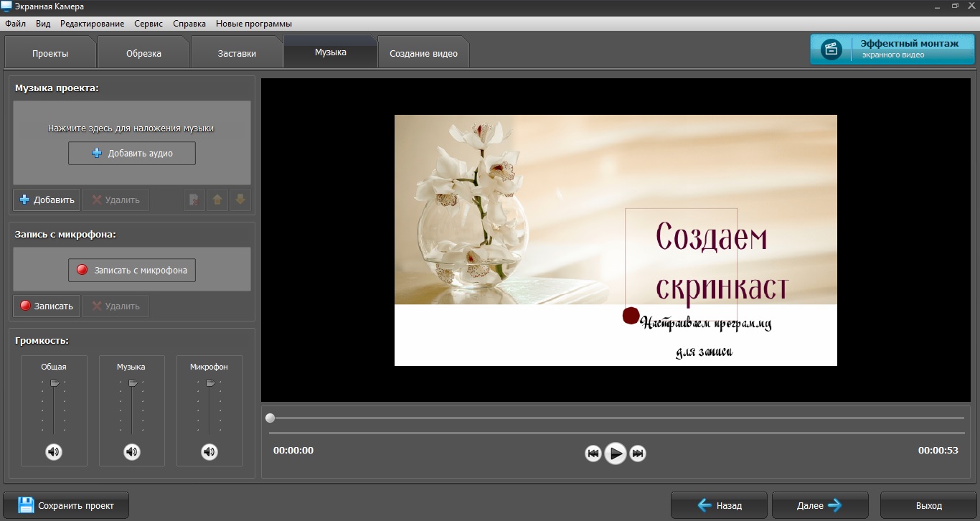
Task: Click the total duration 00:00:53
Action: (938, 451)
